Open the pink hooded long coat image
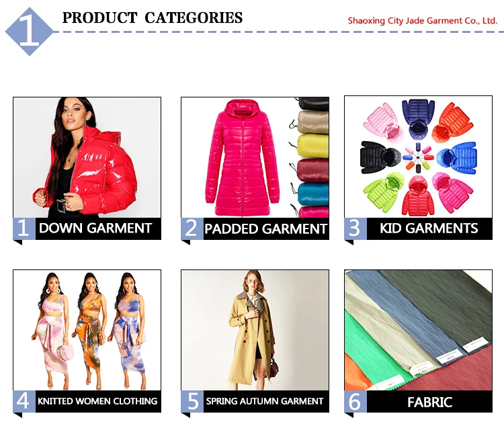This screenshot has height=422, width=504. [x=255, y=157]
